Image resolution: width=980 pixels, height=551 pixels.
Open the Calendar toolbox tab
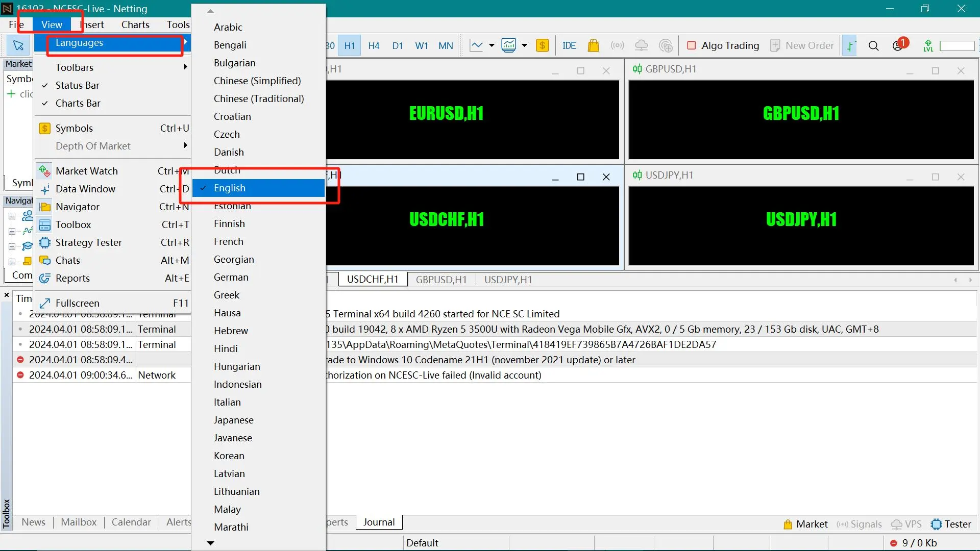pos(131,522)
